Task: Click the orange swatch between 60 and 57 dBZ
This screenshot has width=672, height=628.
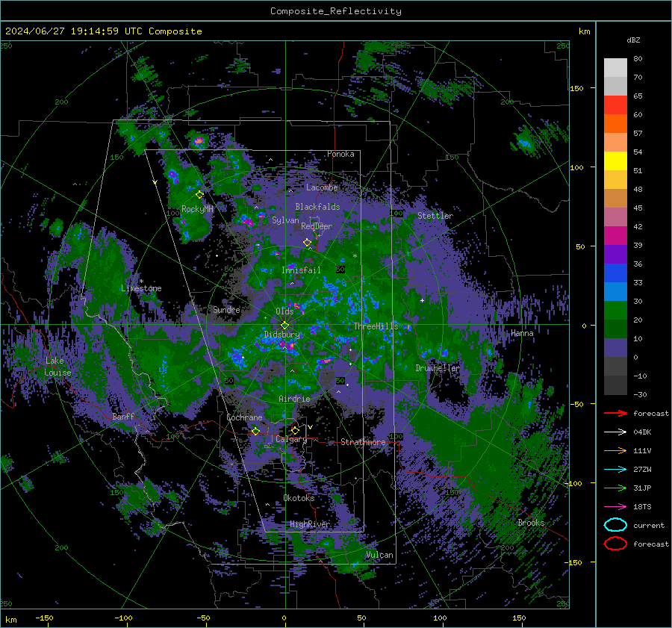Action: [615, 124]
